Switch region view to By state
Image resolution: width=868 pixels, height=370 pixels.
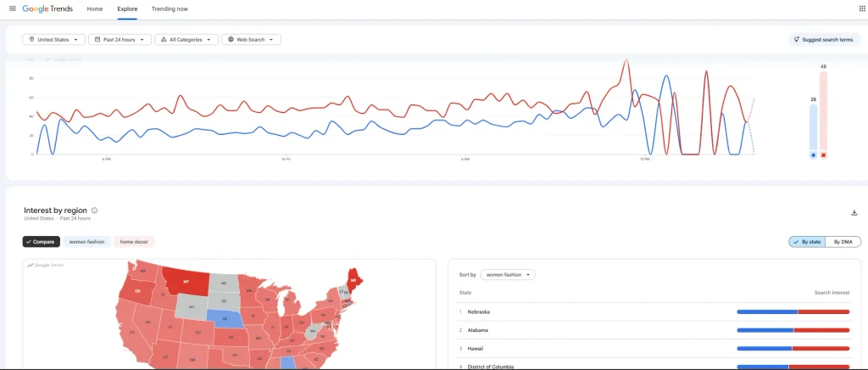coord(807,242)
